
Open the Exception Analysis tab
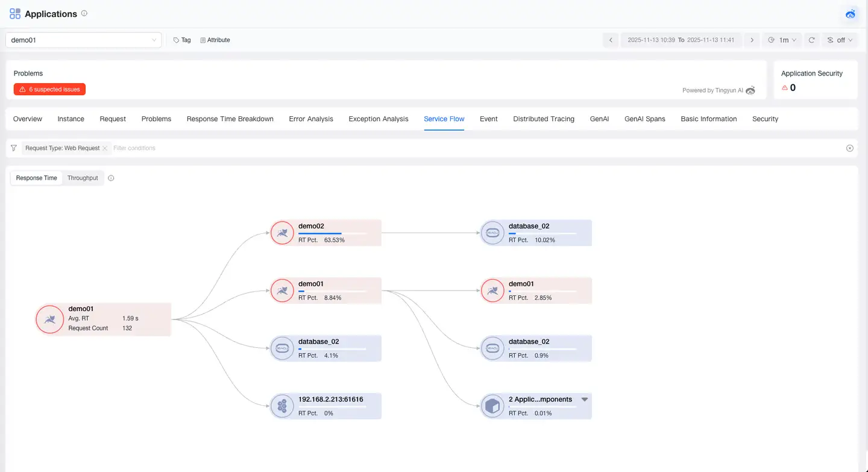click(x=378, y=119)
